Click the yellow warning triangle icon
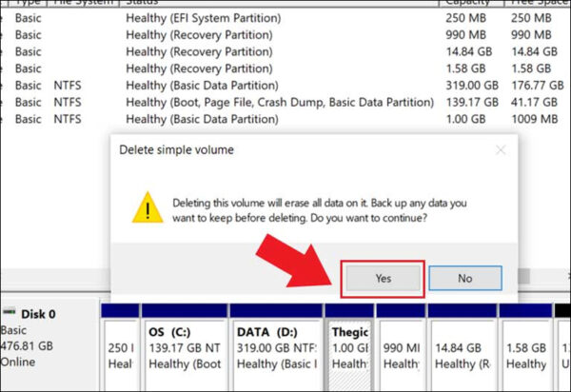This screenshot has width=571, height=392. (x=146, y=206)
